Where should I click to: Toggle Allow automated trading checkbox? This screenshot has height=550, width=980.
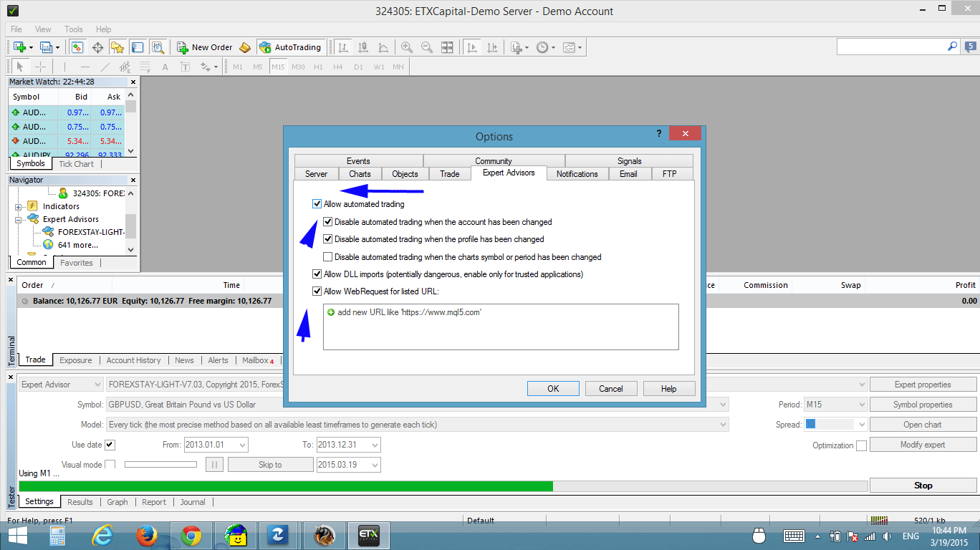tap(317, 204)
